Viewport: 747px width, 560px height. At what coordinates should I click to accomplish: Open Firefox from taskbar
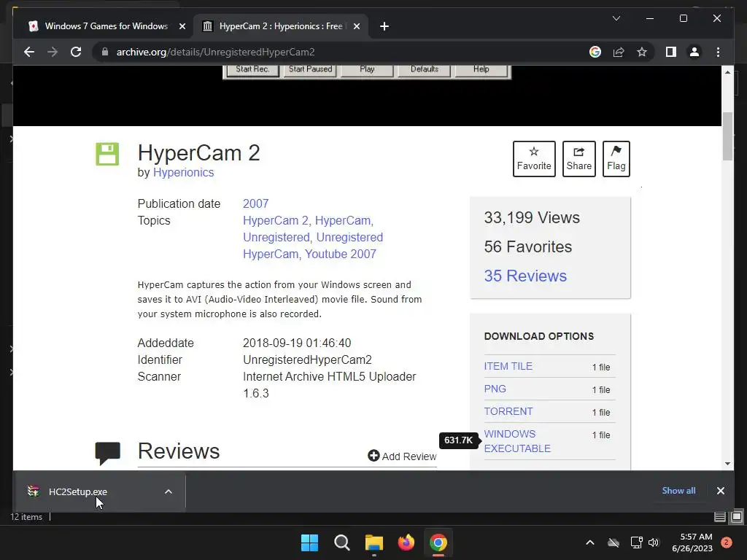point(406,542)
